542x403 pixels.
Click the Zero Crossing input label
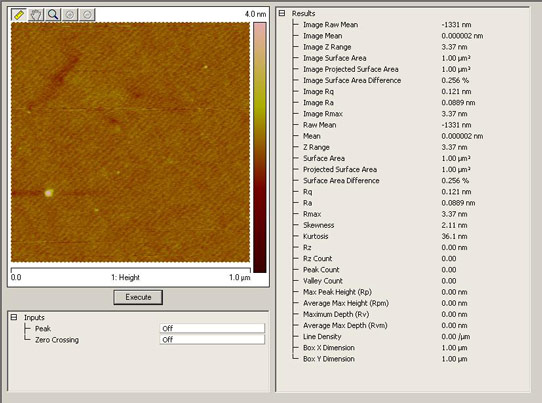tap(57, 340)
